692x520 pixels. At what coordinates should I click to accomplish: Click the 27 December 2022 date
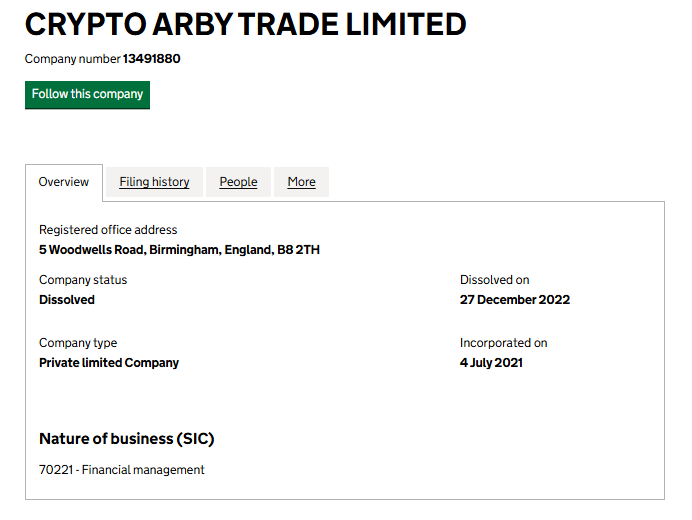[x=514, y=300]
